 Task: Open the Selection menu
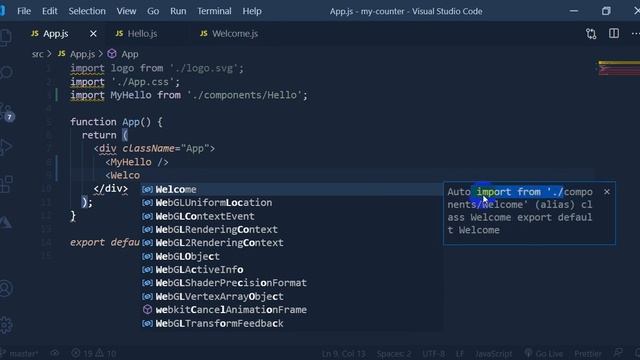click(87, 11)
